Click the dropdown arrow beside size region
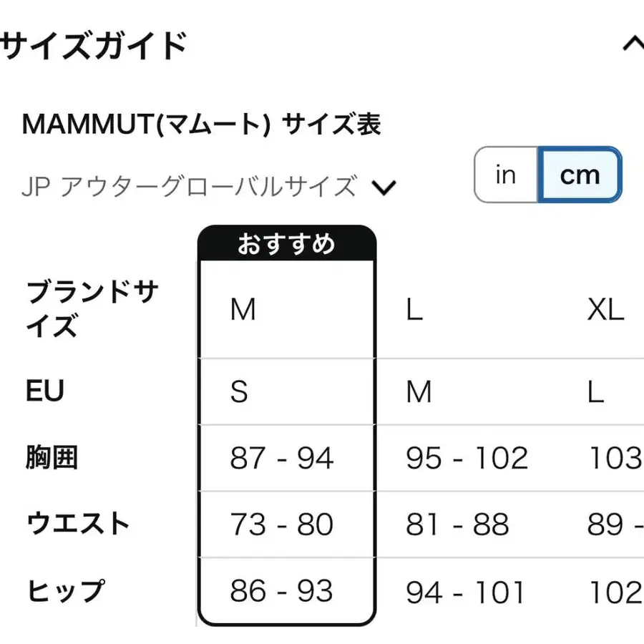This screenshot has width=644, height=644. click(x=384, y=188)
